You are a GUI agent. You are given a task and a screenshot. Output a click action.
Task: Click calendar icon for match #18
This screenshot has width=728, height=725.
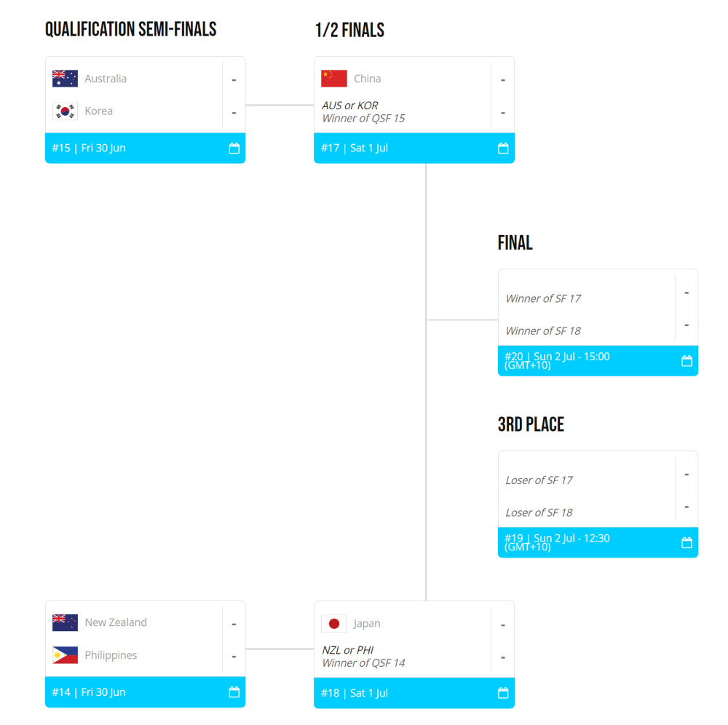click(503, 693)
